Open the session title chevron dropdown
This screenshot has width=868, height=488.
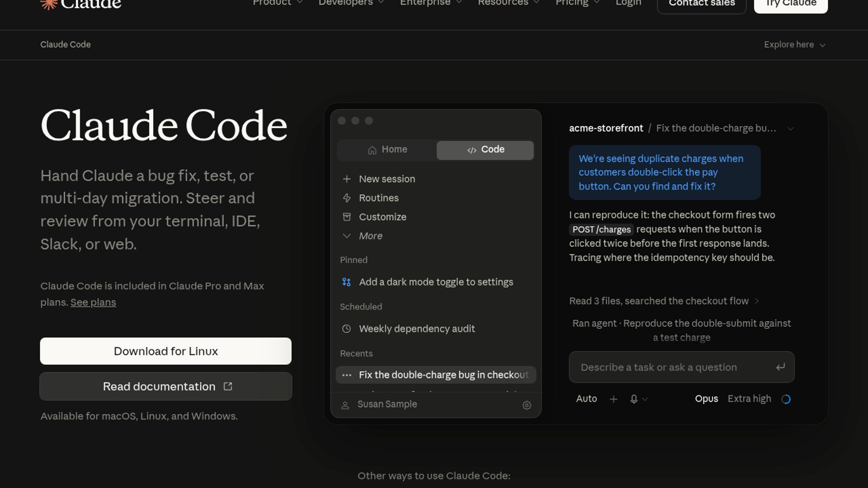click(x=791, y=128)
